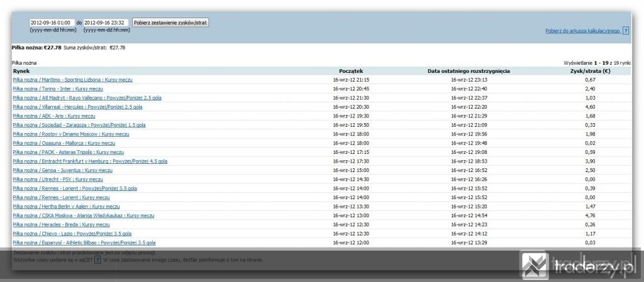644x282 pixels.
Task: Select profit value 4,60 in Villarreal row
Action: [590, 107]
